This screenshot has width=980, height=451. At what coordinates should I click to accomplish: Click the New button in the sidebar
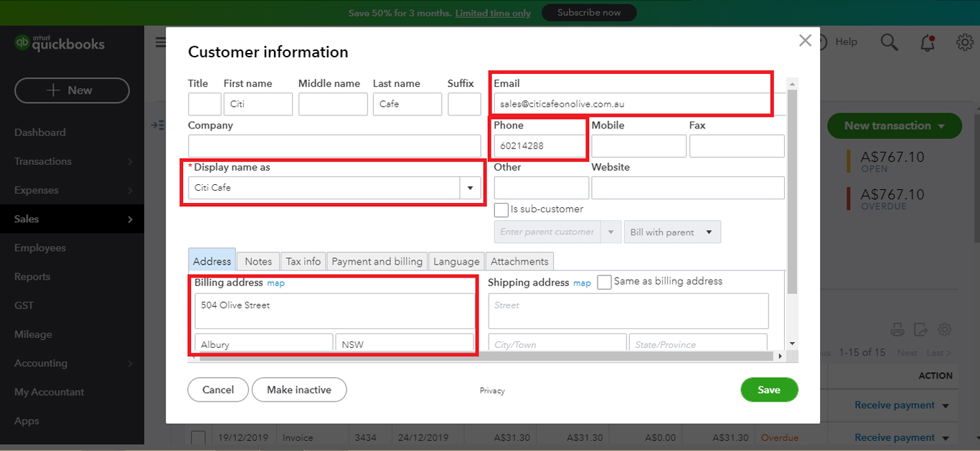pos(72,90)
